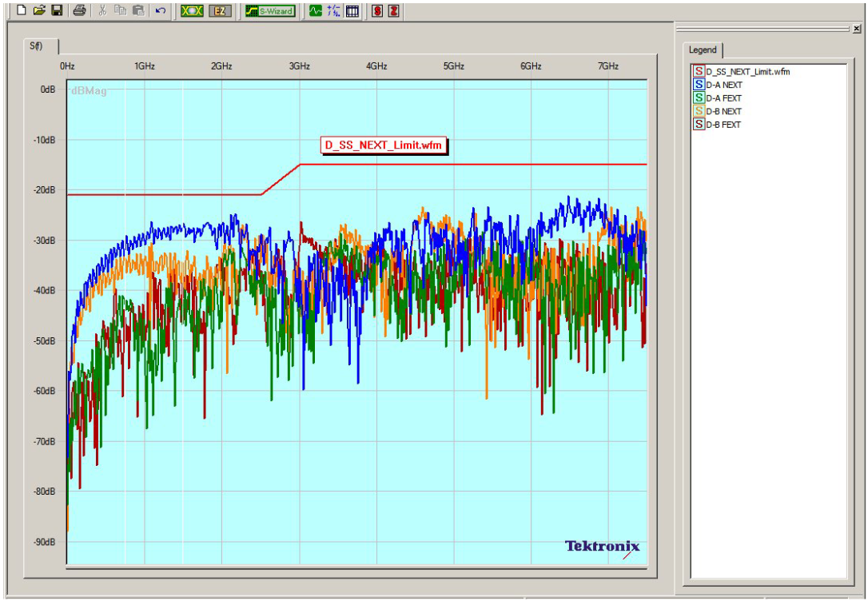Select the D_SS_NEXT_Limit.wfm label on plot
The width and height of the screenshot is (868, 601).
click(x=384, y=145)
